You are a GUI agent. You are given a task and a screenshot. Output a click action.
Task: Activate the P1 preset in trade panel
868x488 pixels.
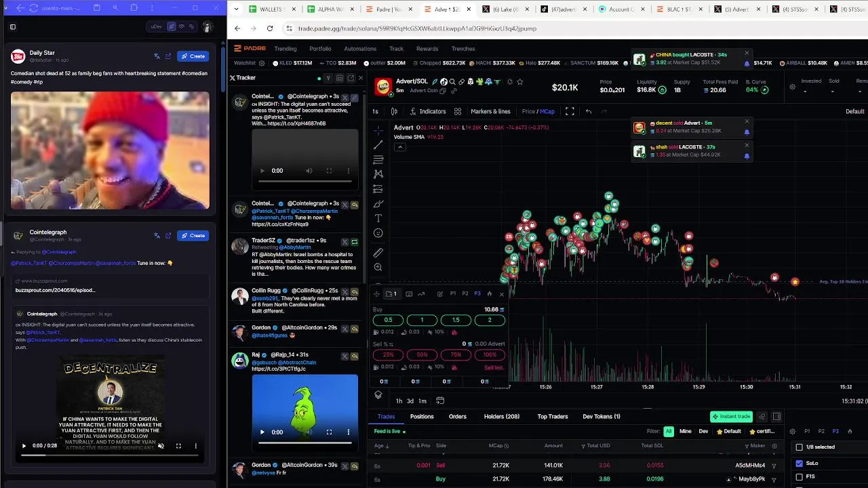[453, 293]
